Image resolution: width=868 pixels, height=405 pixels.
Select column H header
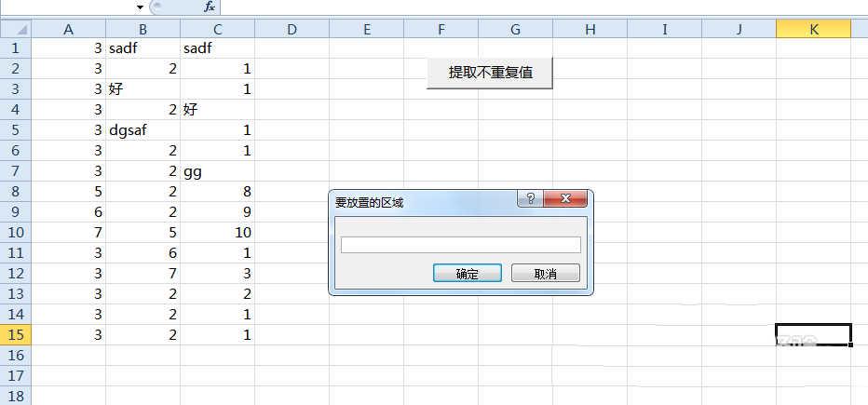[x=590, y=29]
